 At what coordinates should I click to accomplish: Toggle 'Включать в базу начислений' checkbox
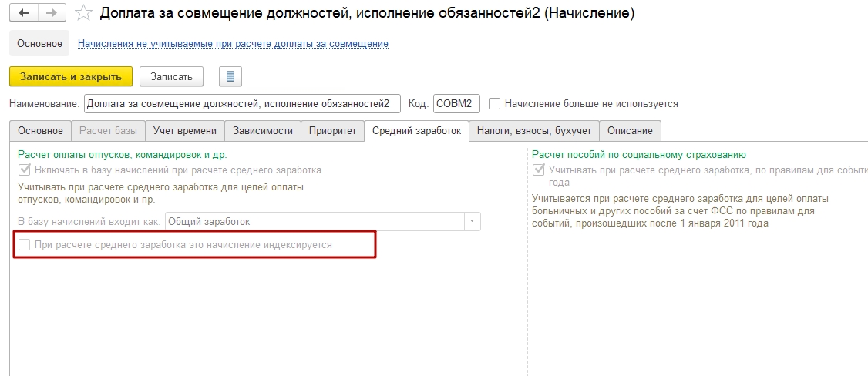[25, 170]
